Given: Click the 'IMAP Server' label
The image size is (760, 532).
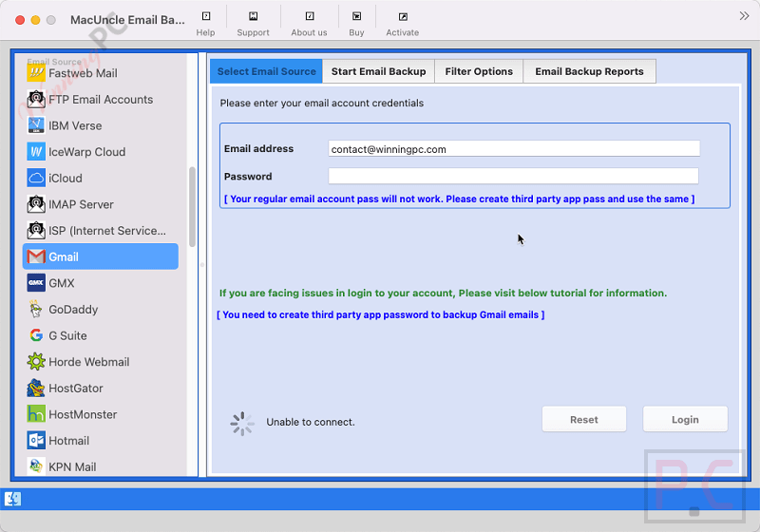Looking at the screenshot, I should 81,204.
